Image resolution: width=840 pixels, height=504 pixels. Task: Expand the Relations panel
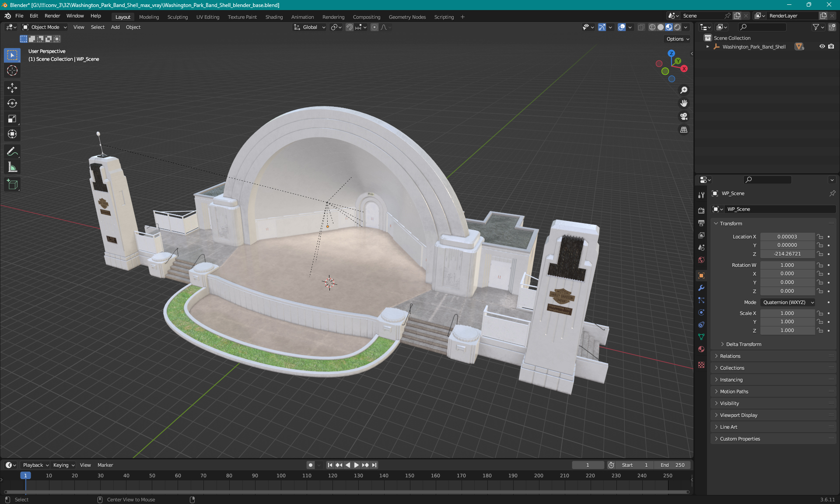point(730,356)
